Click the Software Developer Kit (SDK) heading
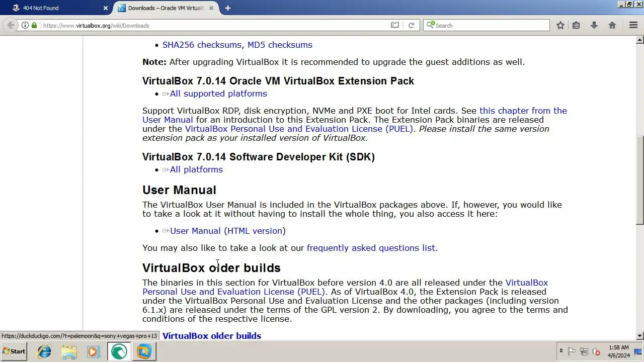644x362 pixels. tap(259, 157)
